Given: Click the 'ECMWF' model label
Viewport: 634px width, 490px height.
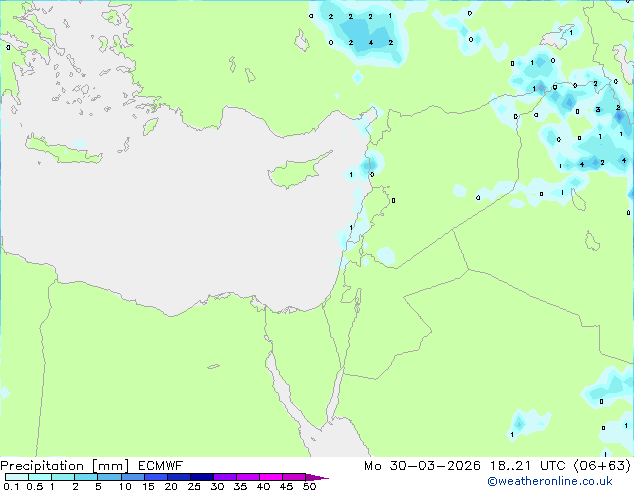Looking at the screenshot, I should pos(161,466).
